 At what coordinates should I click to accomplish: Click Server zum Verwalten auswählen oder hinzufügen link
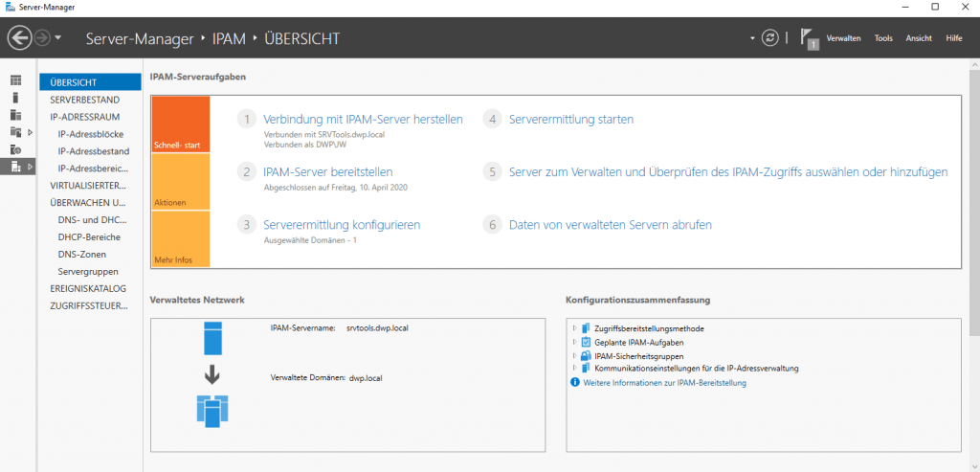[728, 172]
